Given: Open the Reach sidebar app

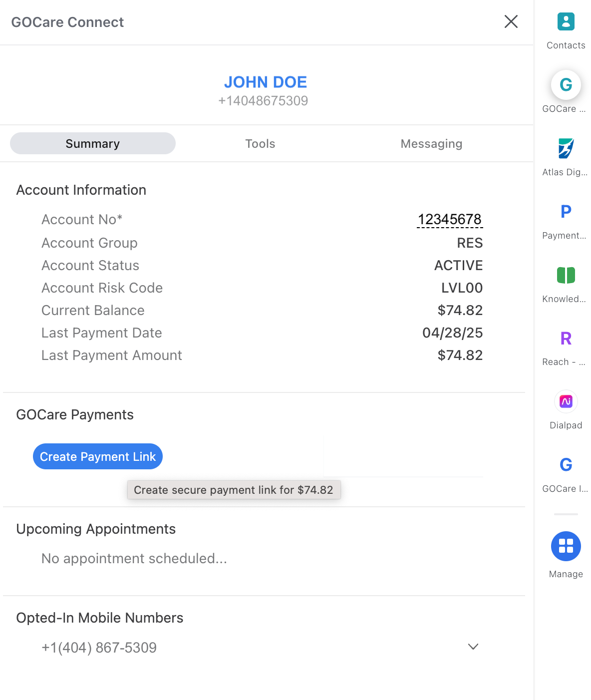Looking at the screenshot, I should tap(566, 339).
